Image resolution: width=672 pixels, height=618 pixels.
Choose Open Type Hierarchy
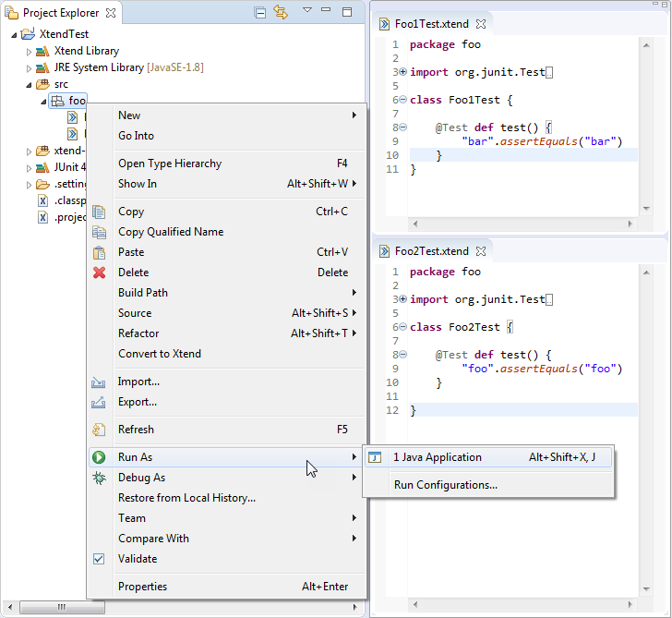point(227,164)
